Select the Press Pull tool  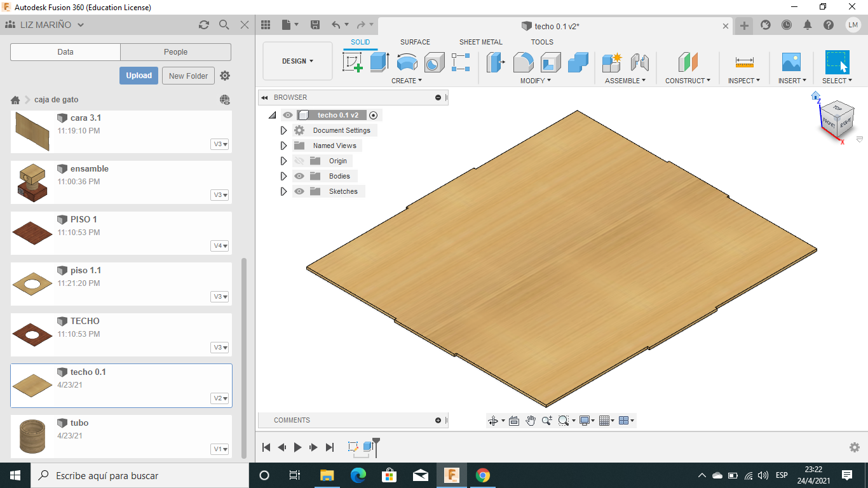coord(496,62)
